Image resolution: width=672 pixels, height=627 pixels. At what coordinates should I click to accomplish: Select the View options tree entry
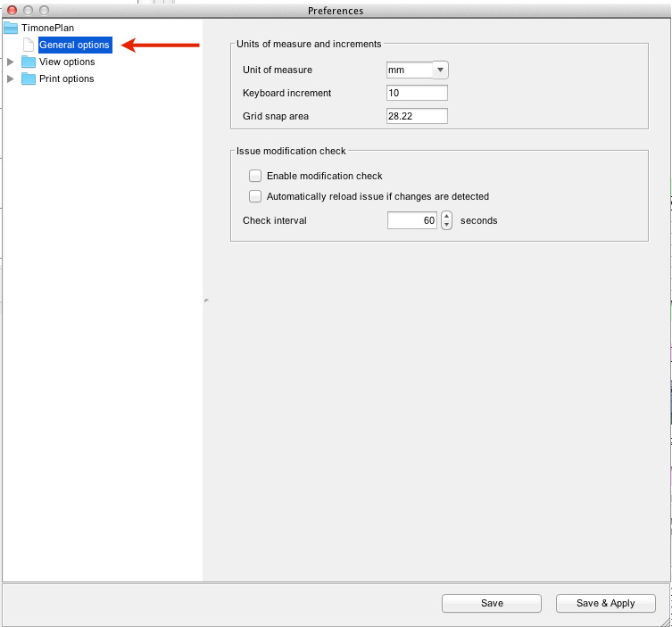pyautogui.click(x=67, y=62)
